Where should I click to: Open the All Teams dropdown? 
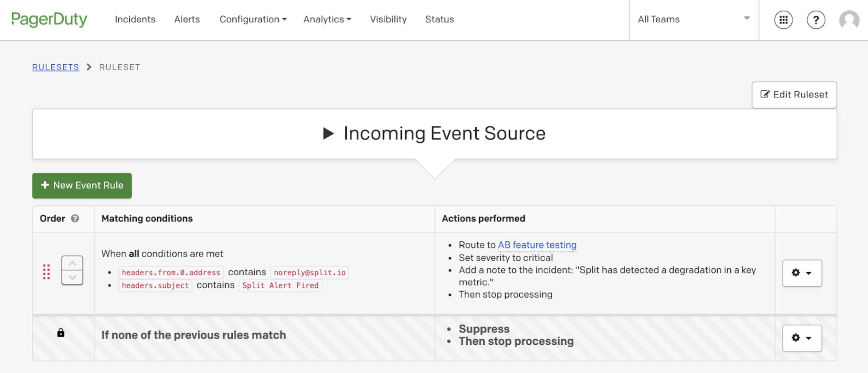(693, 19)
